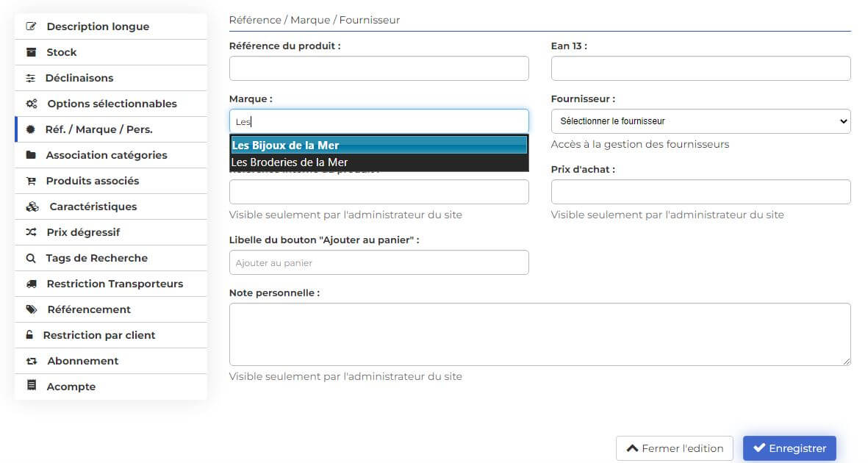
Task: Follow the Accès à la gestion des fournisseurs link
Action: coord(639,144)
